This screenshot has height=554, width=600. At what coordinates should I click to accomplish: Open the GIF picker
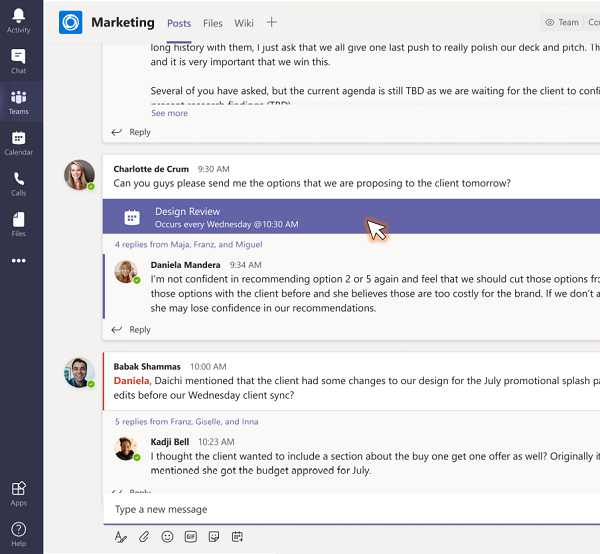[x=191, y=537]
